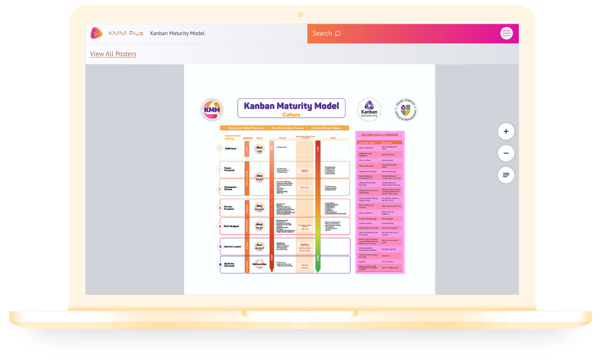The image size is (601, 364).
Task: Click the 'Oblivious' maturity label
Action: click(231, 148)
